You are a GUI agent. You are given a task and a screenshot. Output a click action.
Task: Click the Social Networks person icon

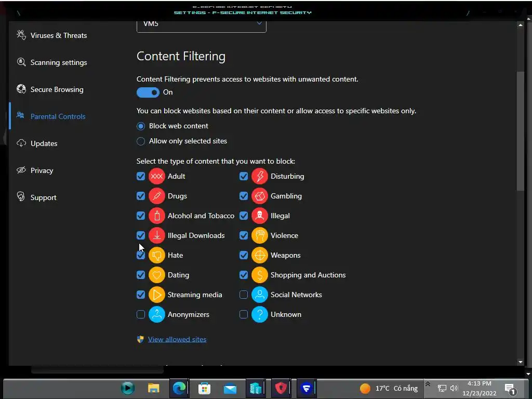(x=260, y=295)
